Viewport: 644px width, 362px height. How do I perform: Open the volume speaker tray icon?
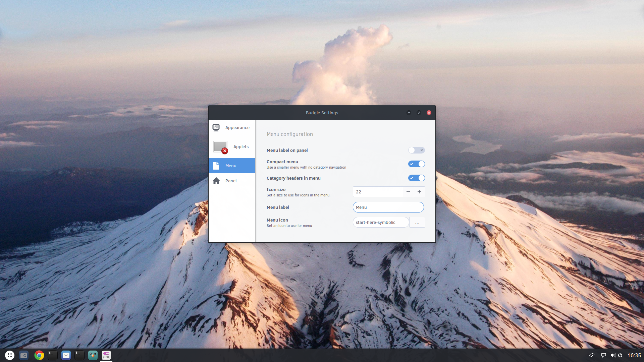[x=613, y=355]
